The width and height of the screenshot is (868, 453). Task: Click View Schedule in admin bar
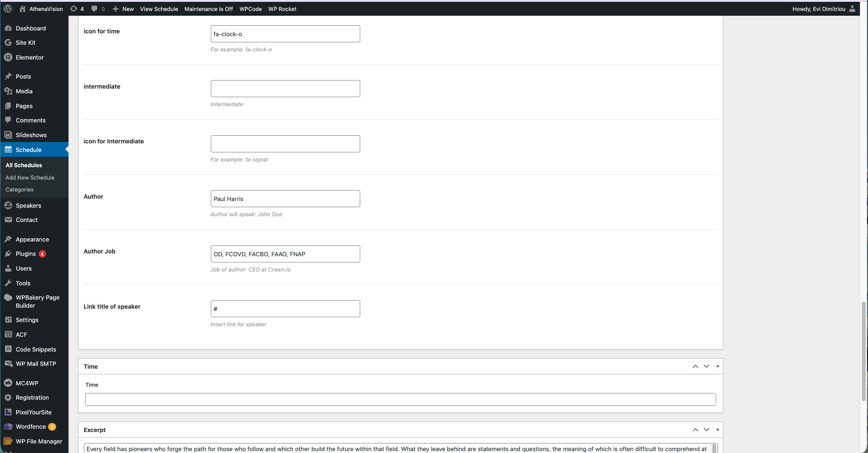159,9
